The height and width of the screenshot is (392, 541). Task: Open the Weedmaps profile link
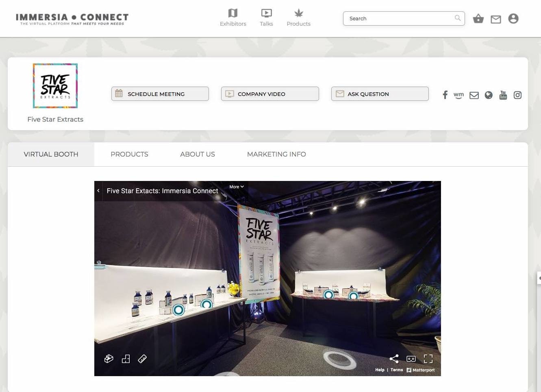coord(458,95)
